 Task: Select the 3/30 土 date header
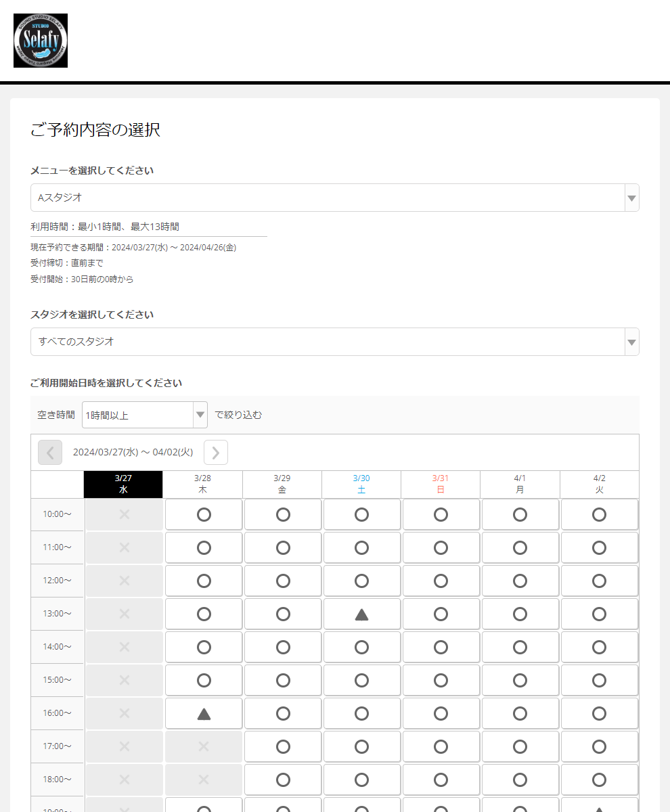[361, 484]
